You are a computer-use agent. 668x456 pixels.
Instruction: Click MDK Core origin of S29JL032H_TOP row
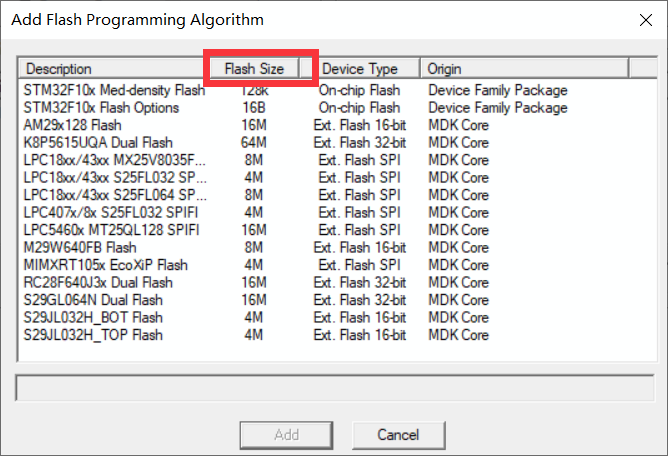point(458,335)
